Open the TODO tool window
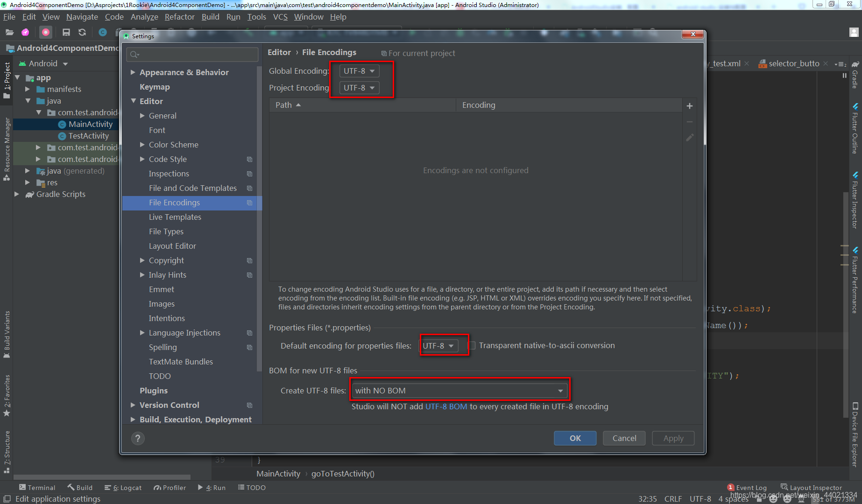862x504 pixels. coord(252,488)
